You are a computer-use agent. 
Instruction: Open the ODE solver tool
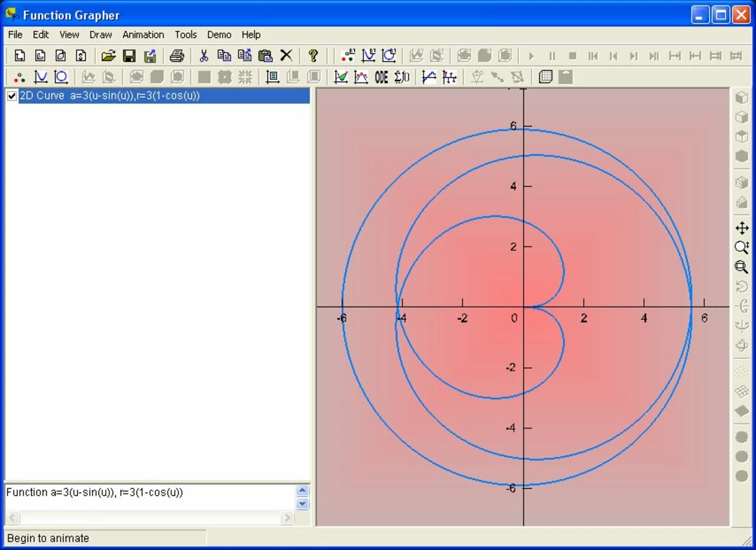[x=381, y=77]
